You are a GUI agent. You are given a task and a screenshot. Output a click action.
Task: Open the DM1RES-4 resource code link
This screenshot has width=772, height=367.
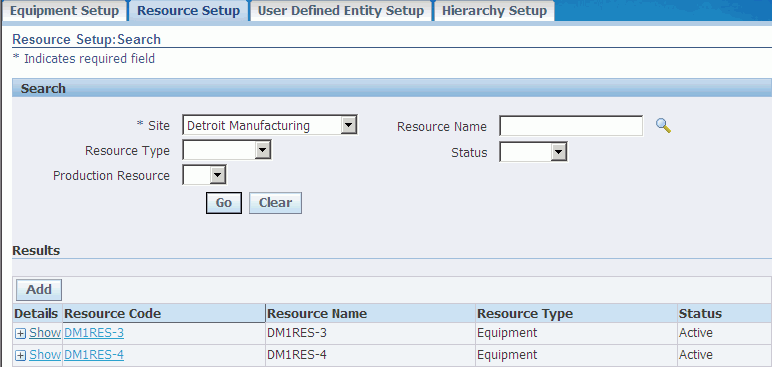coord(94,355)
